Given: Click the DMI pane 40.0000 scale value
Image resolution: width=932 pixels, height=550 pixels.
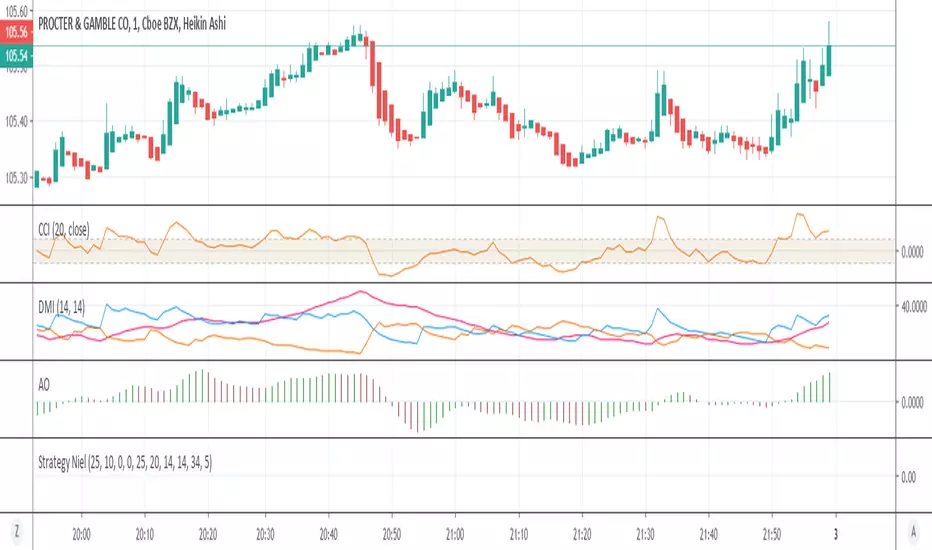Looking at the screenshot, I should pyautogui.click(x=914, y=307).
